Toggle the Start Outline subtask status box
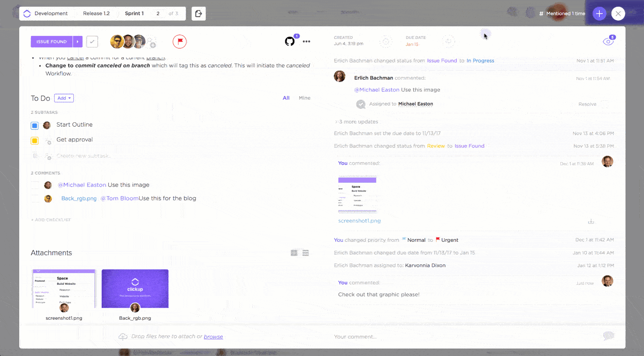 (34, 126)
